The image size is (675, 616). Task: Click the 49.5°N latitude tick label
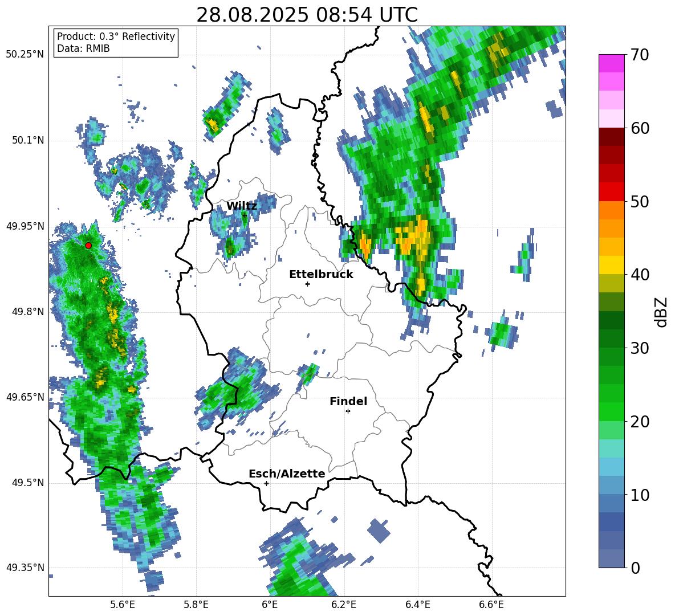point(29,483)
